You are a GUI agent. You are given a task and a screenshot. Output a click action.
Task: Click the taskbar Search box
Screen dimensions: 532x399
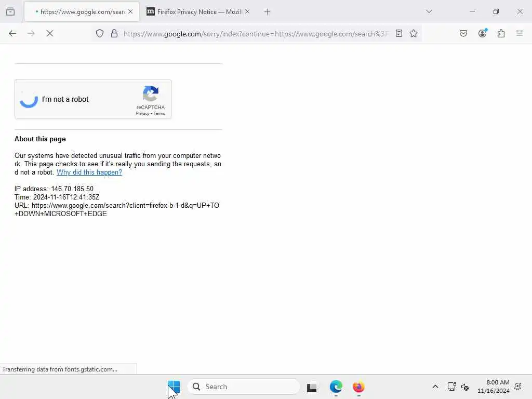(244, 387)
